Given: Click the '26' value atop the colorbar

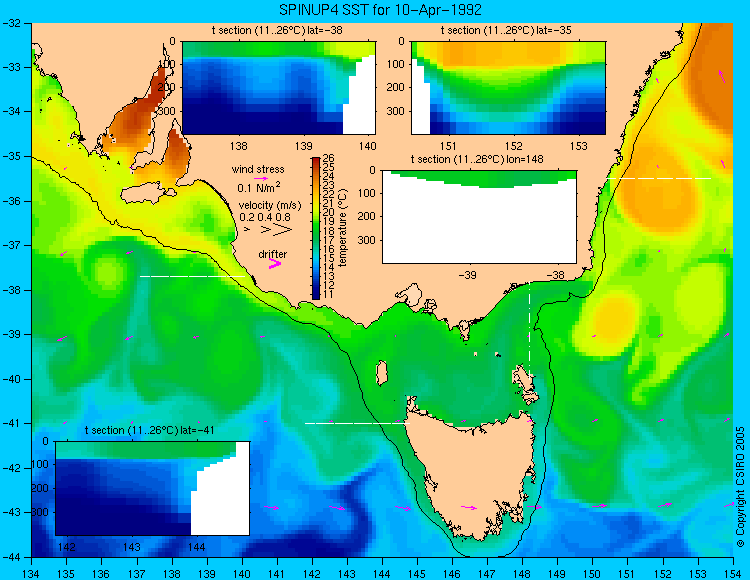Looking at the screenshot, I should coord(329,158).
